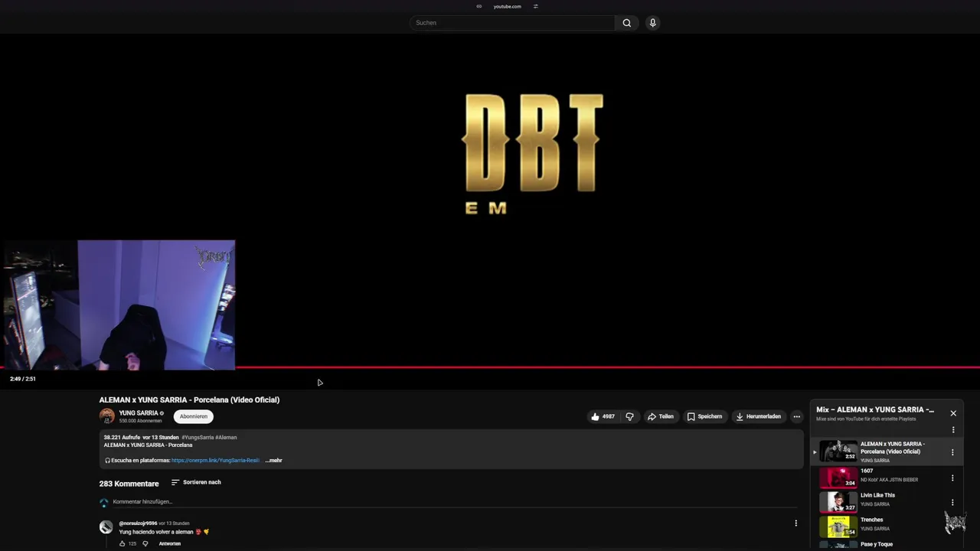Select Trenches title in playlist
The height and width of the screenshot is (551, 980).
coord(871,520)
